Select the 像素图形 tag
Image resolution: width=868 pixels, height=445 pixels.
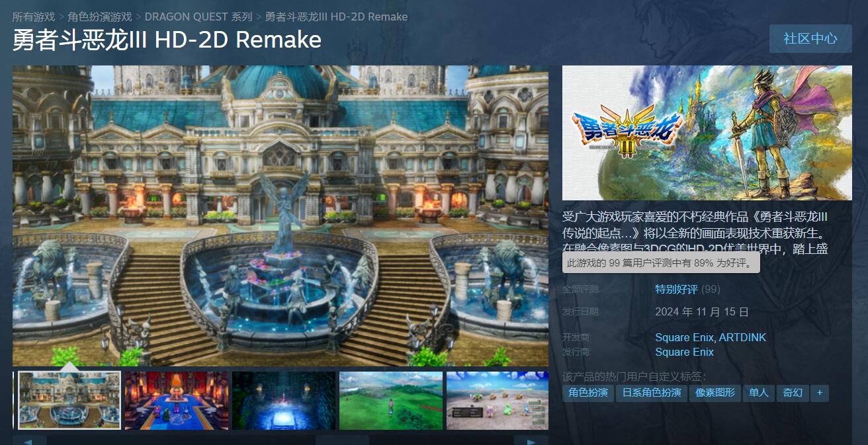pos(715,393)
